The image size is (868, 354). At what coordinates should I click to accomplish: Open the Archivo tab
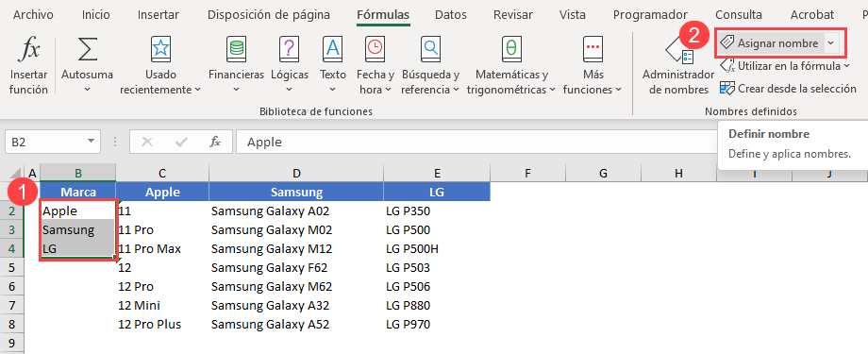coord(33,15)
